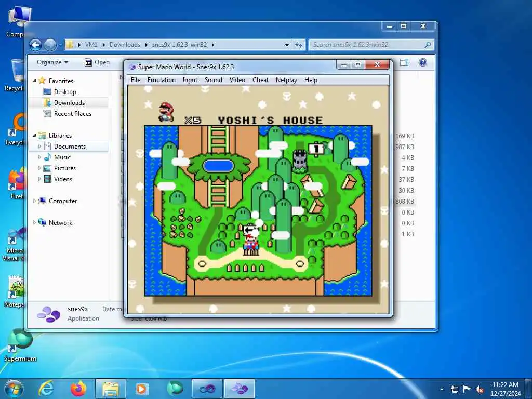This screenshot has width=532, height=399.
Task: Expand the address bar history dropdown
Action: pos(287,45)
